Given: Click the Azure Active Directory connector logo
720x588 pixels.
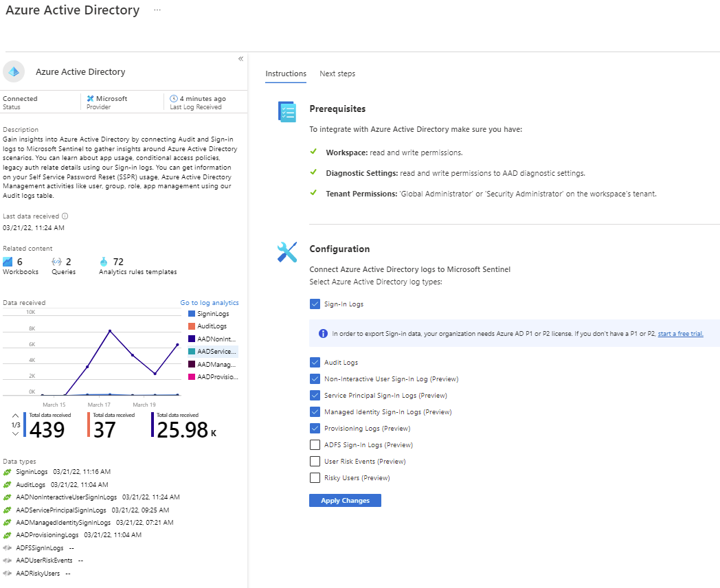Looking at the screenshot, I should (14, 71).
